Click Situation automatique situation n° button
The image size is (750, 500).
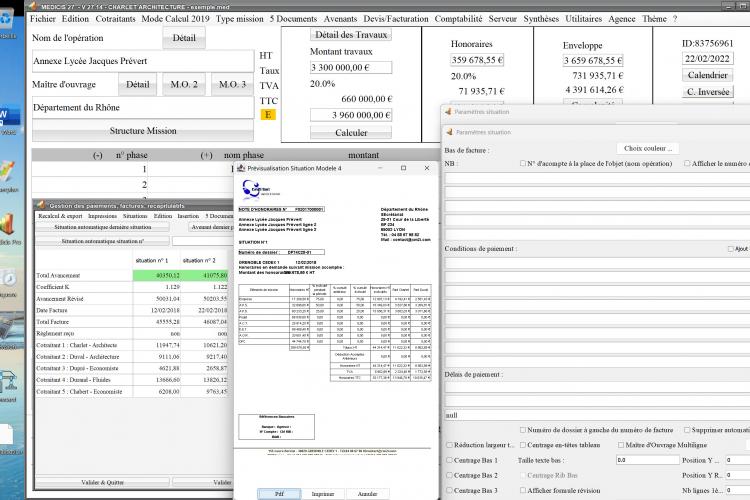click(102, 241)
